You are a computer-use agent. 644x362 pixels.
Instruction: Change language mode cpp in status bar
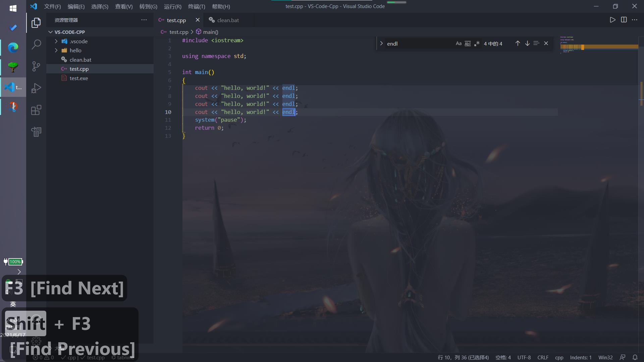click(559, 358)
